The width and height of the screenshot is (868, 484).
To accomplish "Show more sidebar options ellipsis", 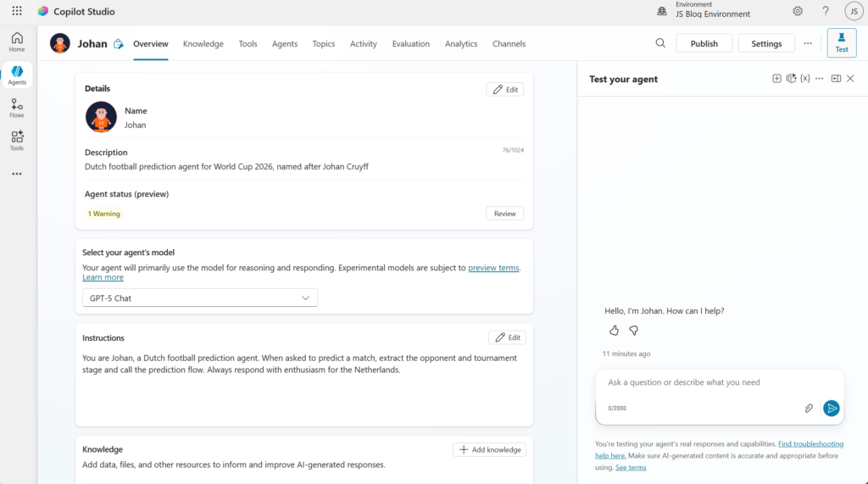I will [17, 174].
